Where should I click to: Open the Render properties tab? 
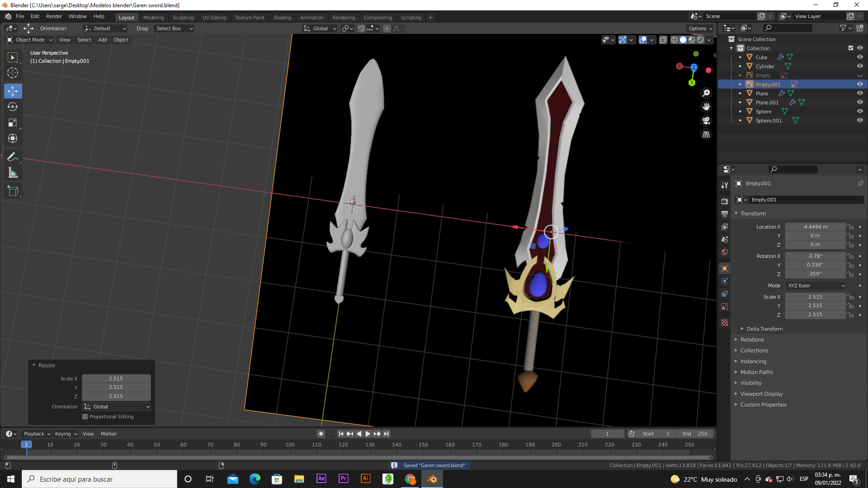coord(725,201)
